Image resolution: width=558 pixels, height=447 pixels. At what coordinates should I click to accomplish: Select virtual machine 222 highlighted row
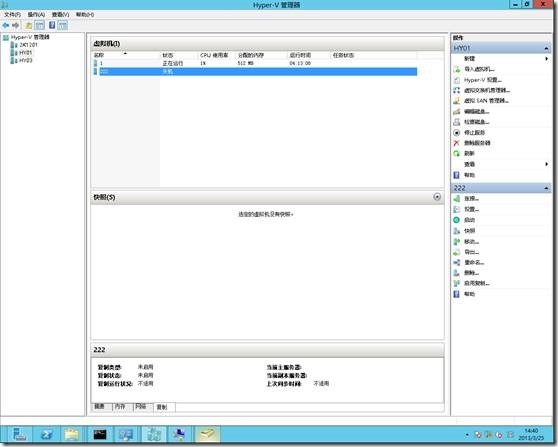254,72
